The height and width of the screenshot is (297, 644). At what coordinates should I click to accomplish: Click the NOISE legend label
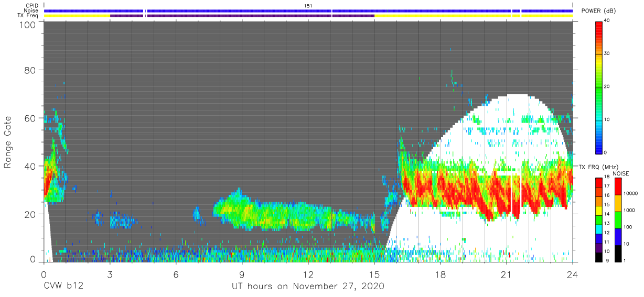pyautogui.click(x=622, y=174)
